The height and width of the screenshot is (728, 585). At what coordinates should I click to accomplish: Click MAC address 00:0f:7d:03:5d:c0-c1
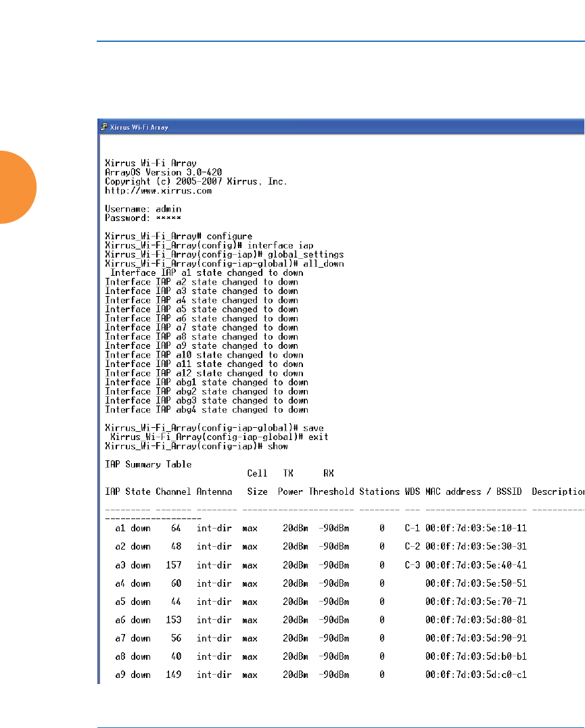(x=476, y=675)
